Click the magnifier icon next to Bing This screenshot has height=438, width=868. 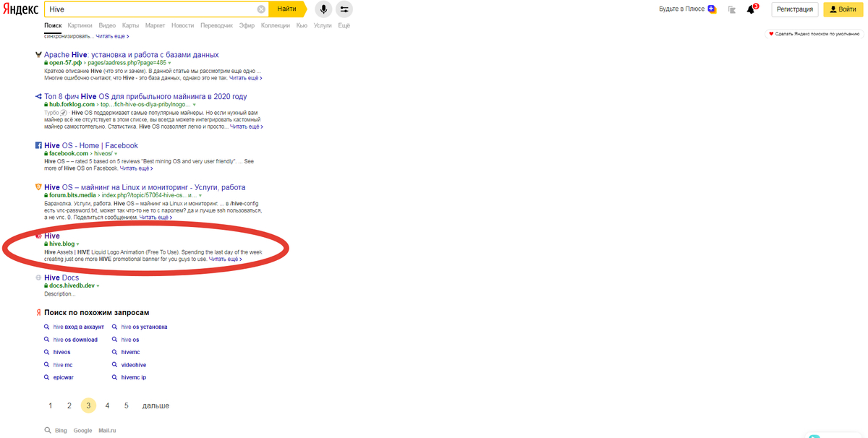48,430
